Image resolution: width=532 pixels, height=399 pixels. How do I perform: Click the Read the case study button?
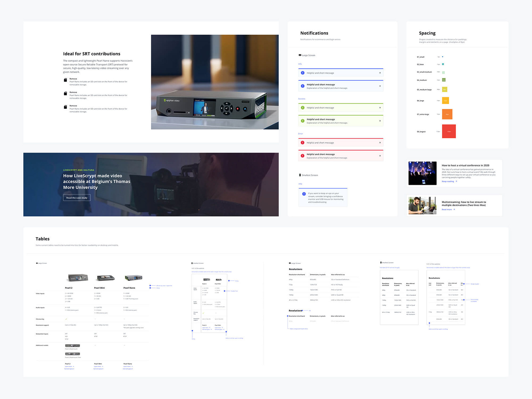(x=77, y=198)
